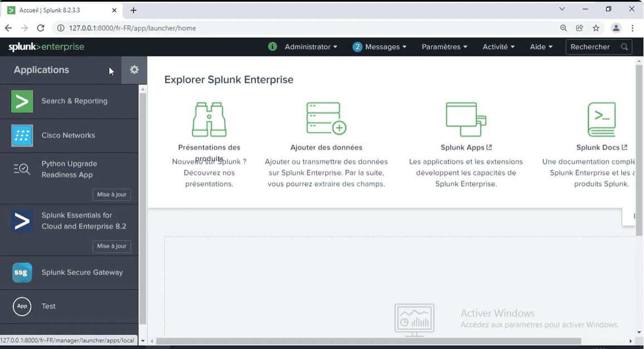The image size is (644, 349).
Task: Click the messages count badge
Action: coord(357,47)
